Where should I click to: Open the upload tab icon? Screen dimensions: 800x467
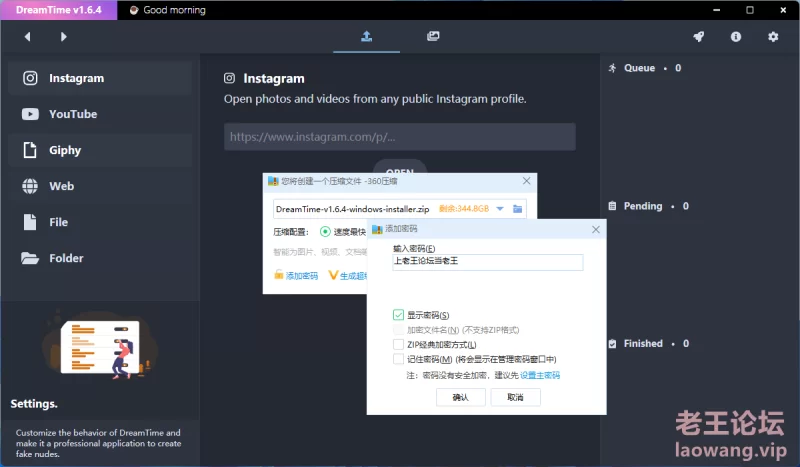pos(366,36)
